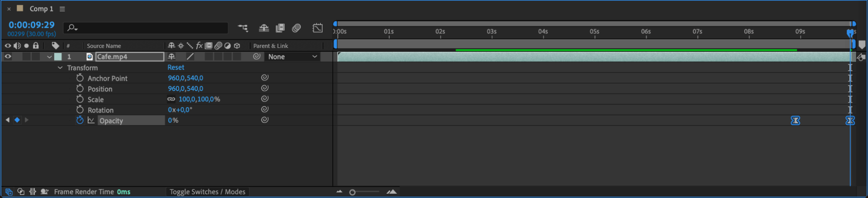Enable Position stopwatch keyframing
Image resolution: width=868 pixels, height=198 pixels.
tap(80, 89)
